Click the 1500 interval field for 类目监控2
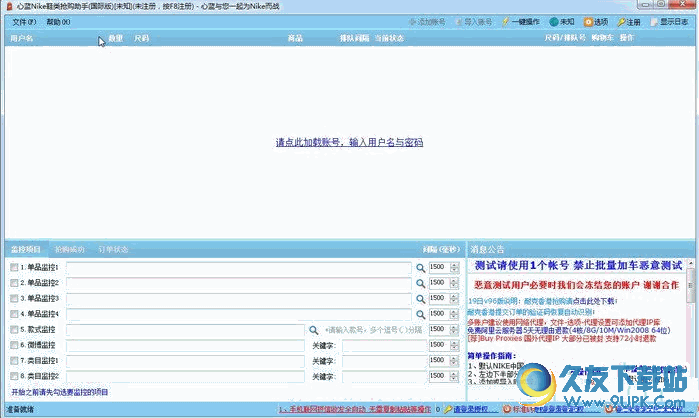Viewport: 699px width, 418px height. click(x=440, y=376)
